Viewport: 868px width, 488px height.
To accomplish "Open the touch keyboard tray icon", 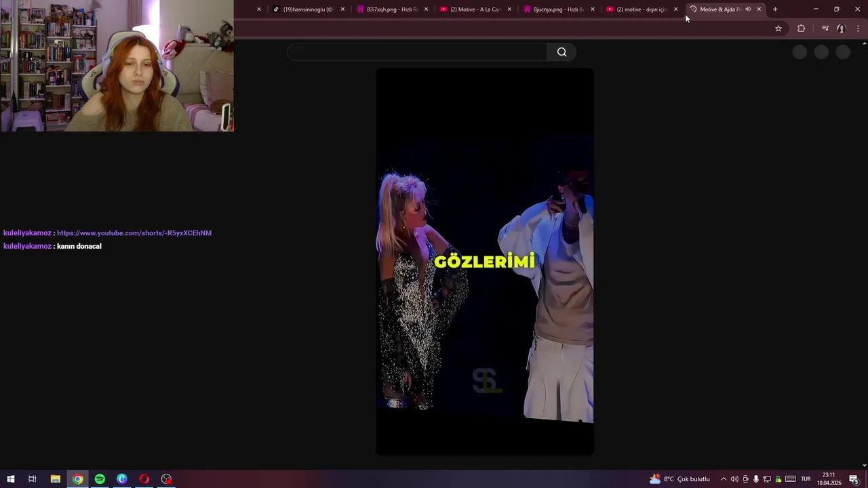I will pyautogui.click(x=791, y=479).
